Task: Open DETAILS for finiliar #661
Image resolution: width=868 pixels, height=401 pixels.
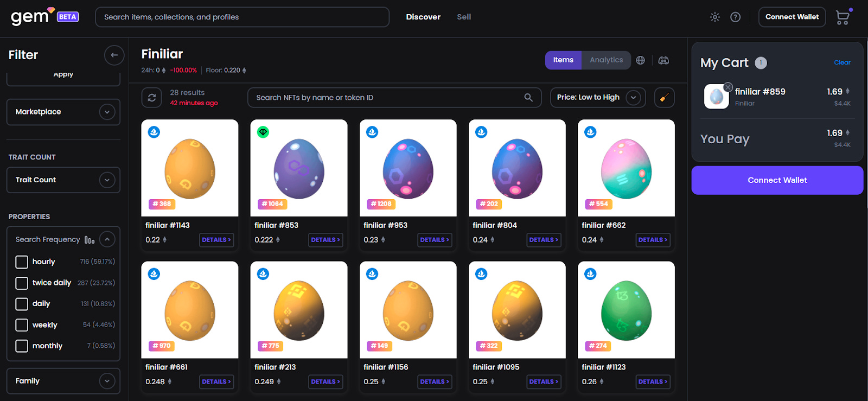Action: (216, 382)
